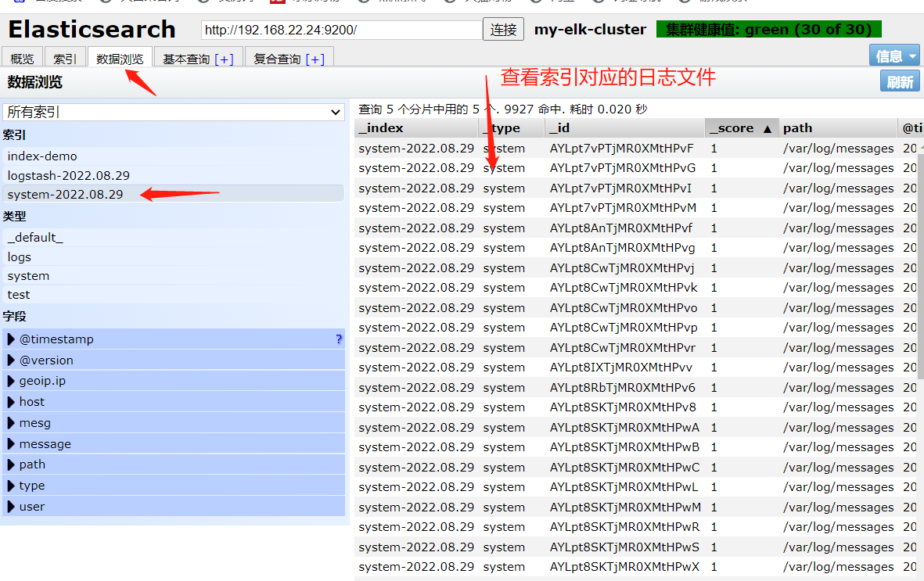924x581 pixels.
Task: Click the my-elk-cluster name label
Action: (x=590, y=30)
